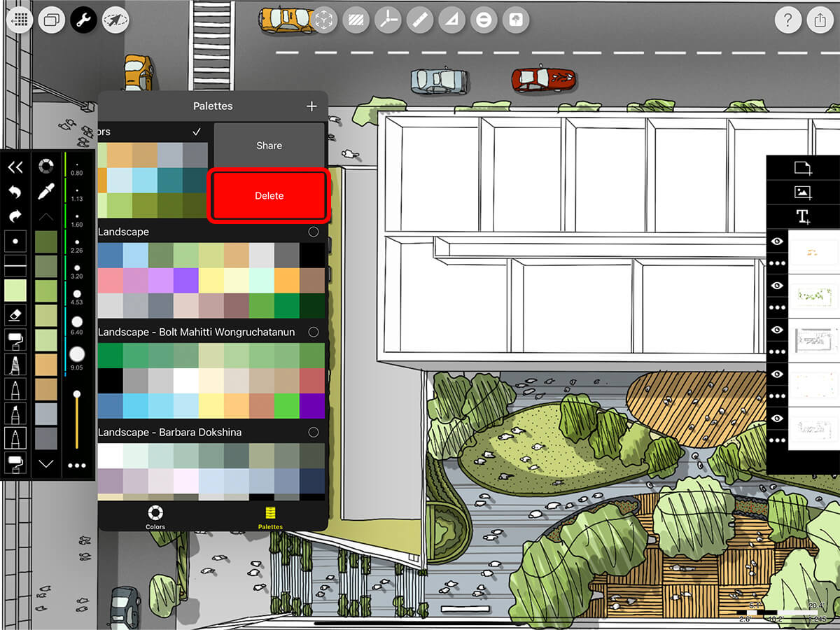Switch to the Colors tab
Image resolution: width=840 pixels, height=630 pixels.
155,517
